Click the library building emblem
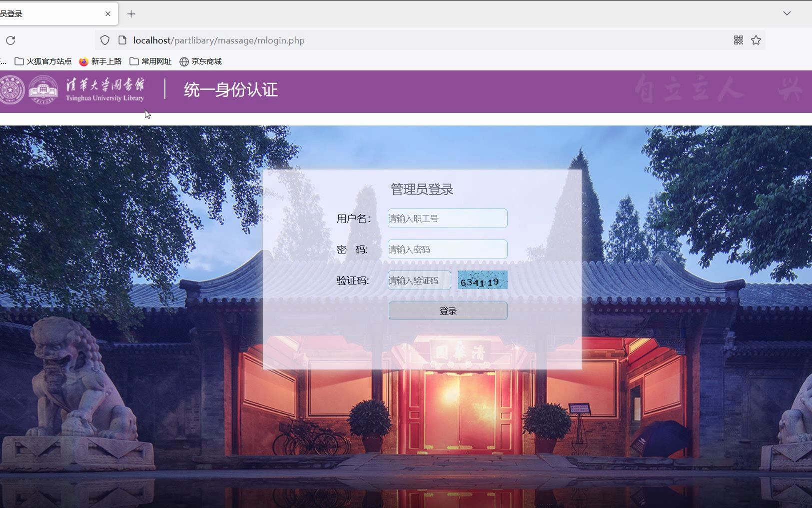 (x=43, y=90)
